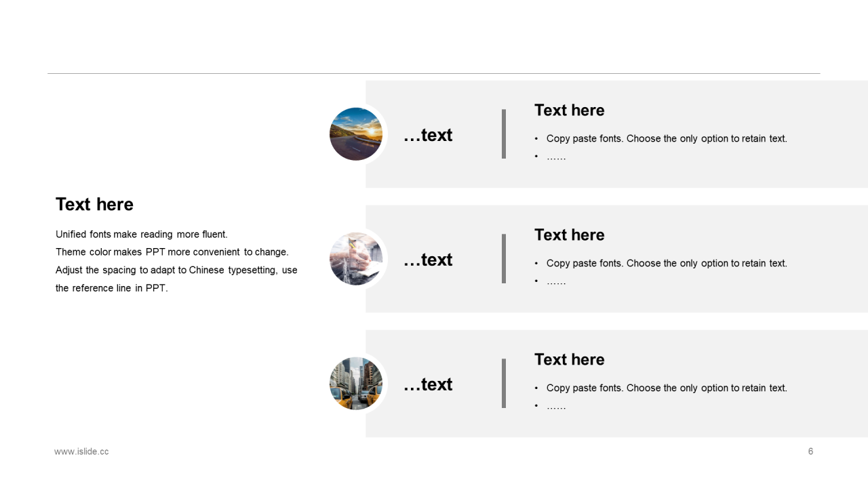
Task: Click the gray vertical divider in bottom row
Action: (x=504, y=384)
